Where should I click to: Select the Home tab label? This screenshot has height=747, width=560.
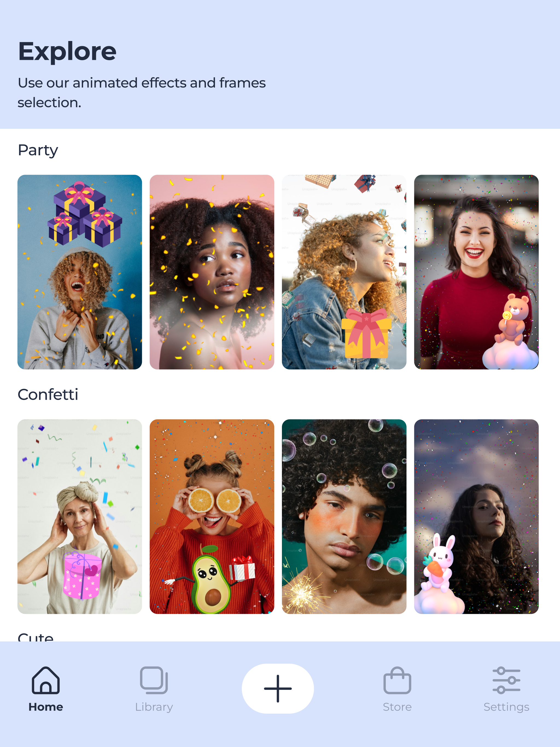[x=46, y=707]
